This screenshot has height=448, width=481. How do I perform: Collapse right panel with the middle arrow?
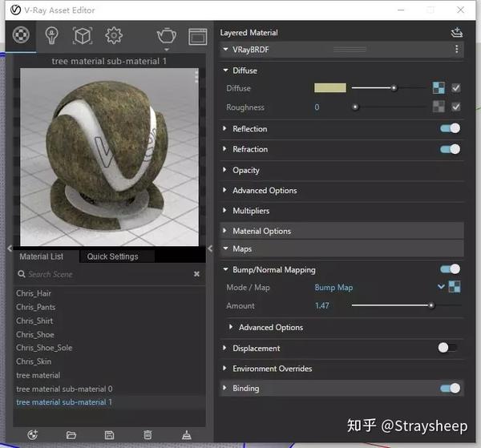coord(210,248)
